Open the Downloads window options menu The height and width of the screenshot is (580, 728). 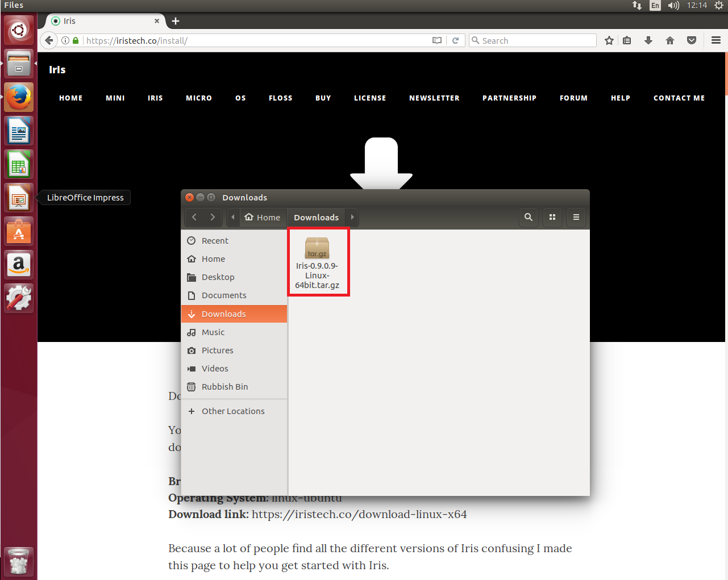(576, 217)
